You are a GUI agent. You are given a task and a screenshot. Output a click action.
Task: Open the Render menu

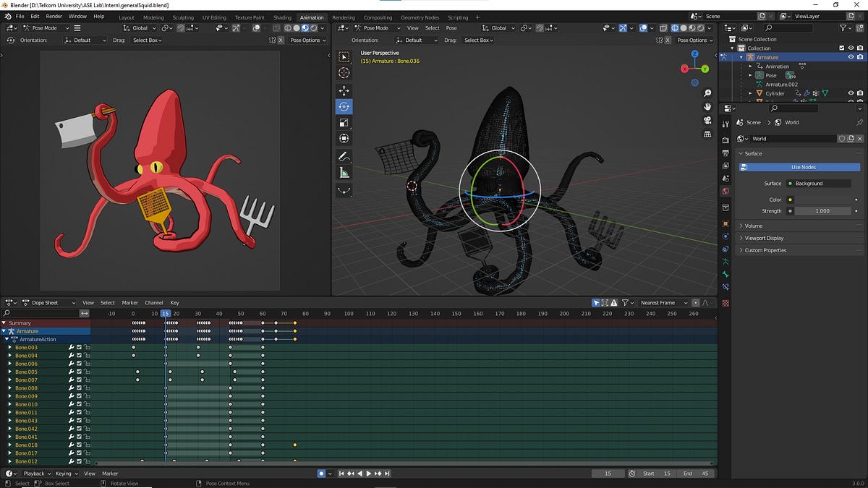(54, 17)
